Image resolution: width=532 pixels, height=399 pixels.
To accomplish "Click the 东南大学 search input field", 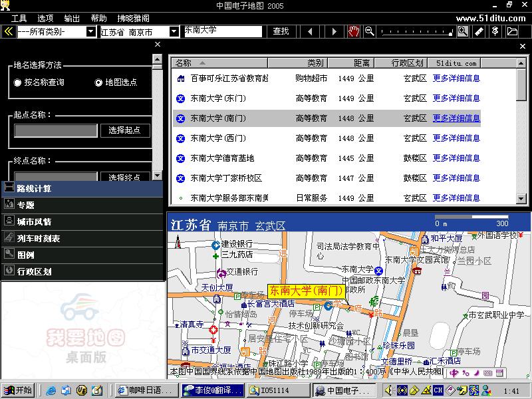I will [x=223, y=31].
